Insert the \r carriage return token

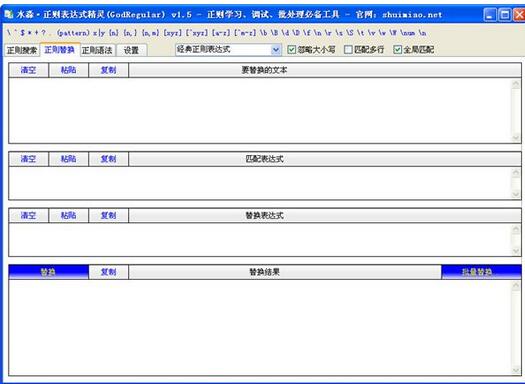[328, 33]
